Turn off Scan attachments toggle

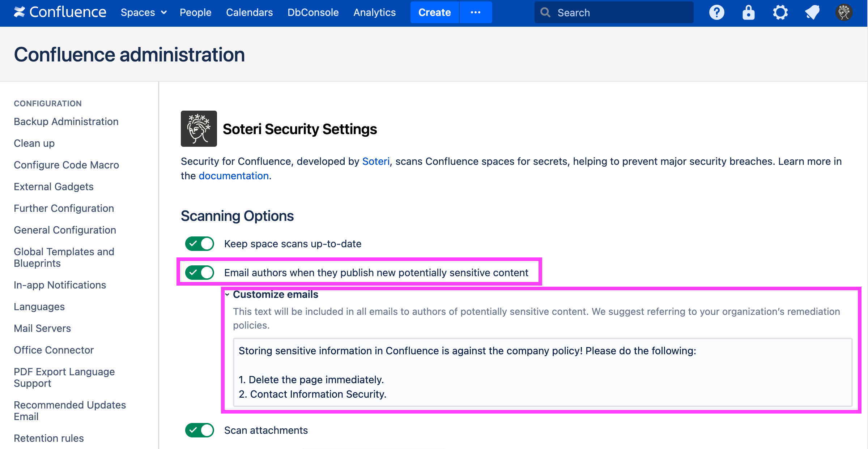tap(200, 430)
